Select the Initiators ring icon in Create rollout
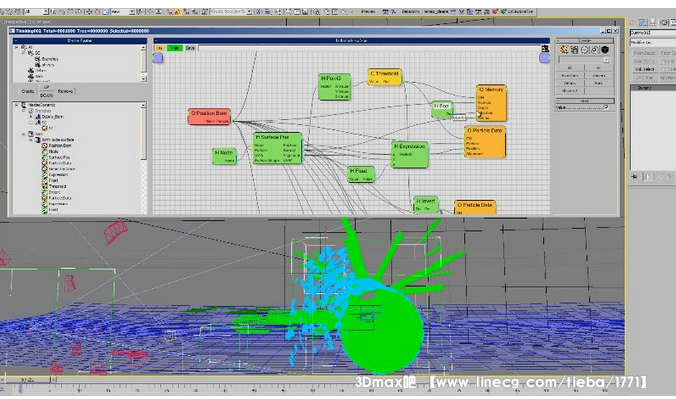The height and width of the screenshot is (399, 676). point(595,50)
